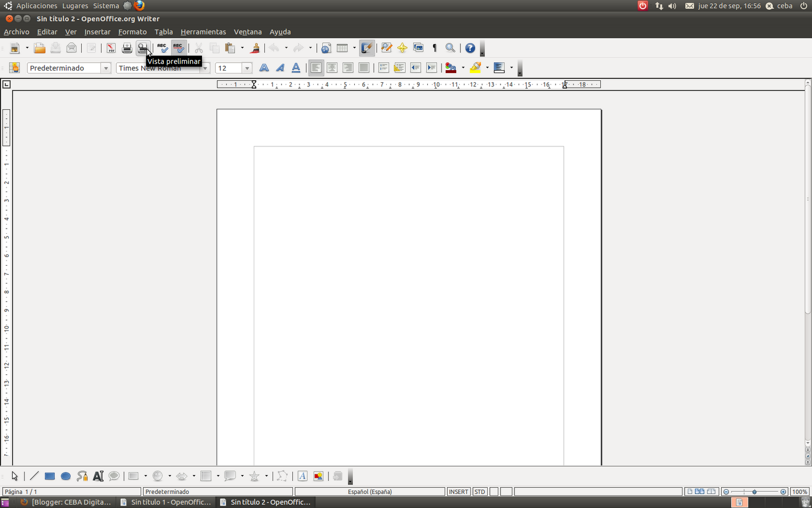Screen dimensions: 812x508
Task: Apply highlighting with the yellow marker icon
Action: [476, 68]
